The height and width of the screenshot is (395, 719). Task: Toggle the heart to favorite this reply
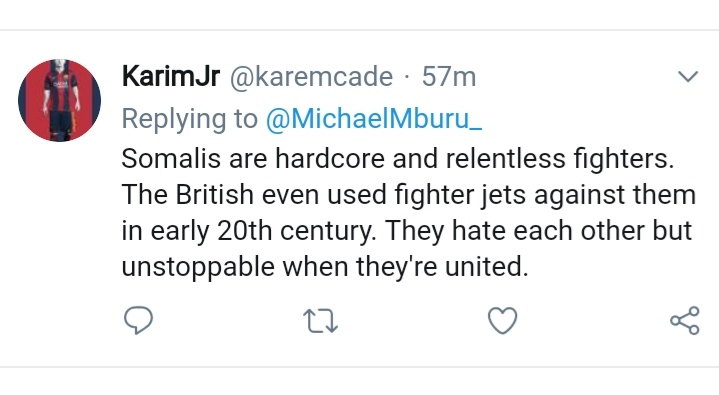point(503,320)
